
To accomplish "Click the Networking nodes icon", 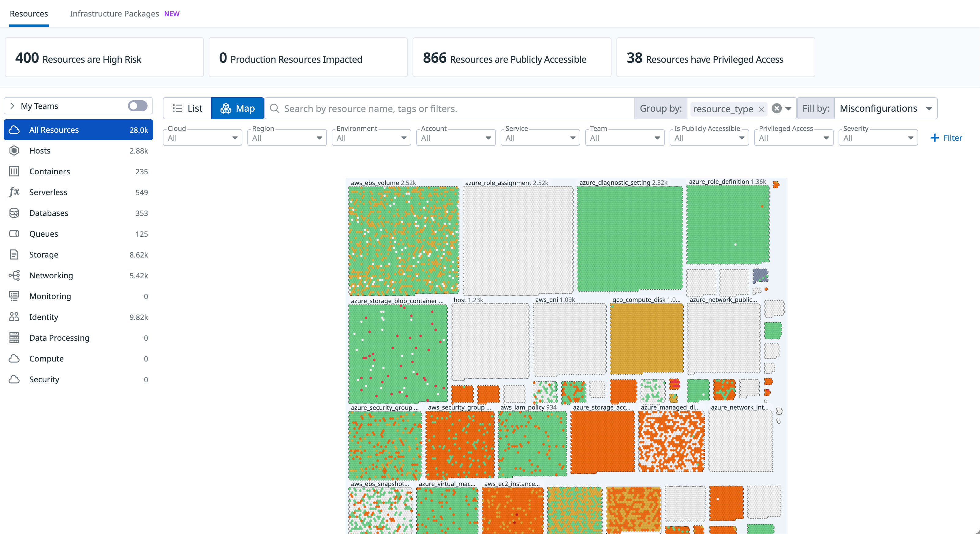I will point(14,275).
